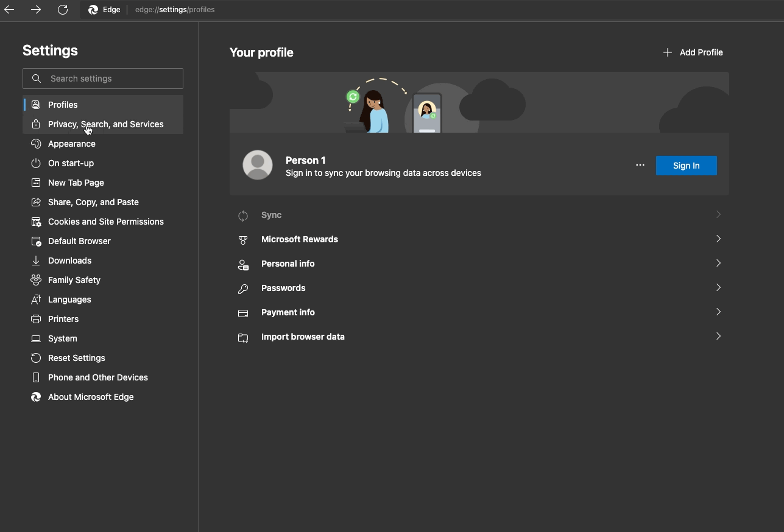Focus the Search settings field
The height and width of the screenshot is (532, 784).
click(x=103, y=79)
